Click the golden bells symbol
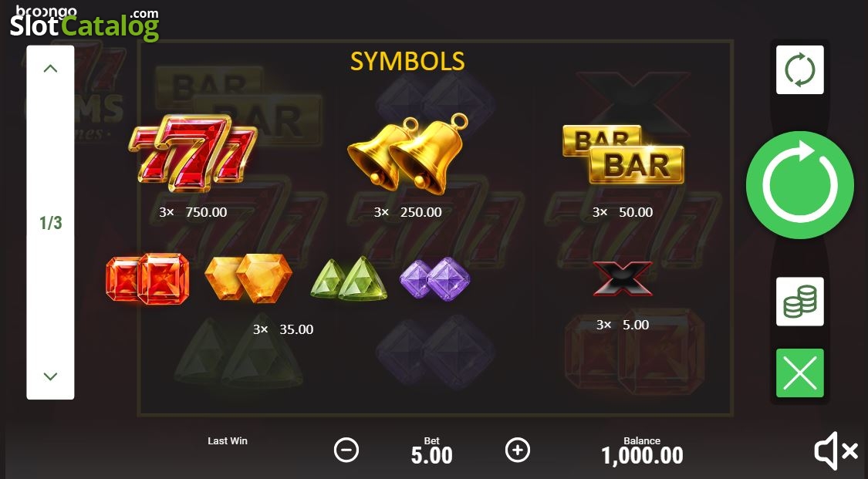The height and width of the screenshot is (479, 868). click(x=408, y=153)
